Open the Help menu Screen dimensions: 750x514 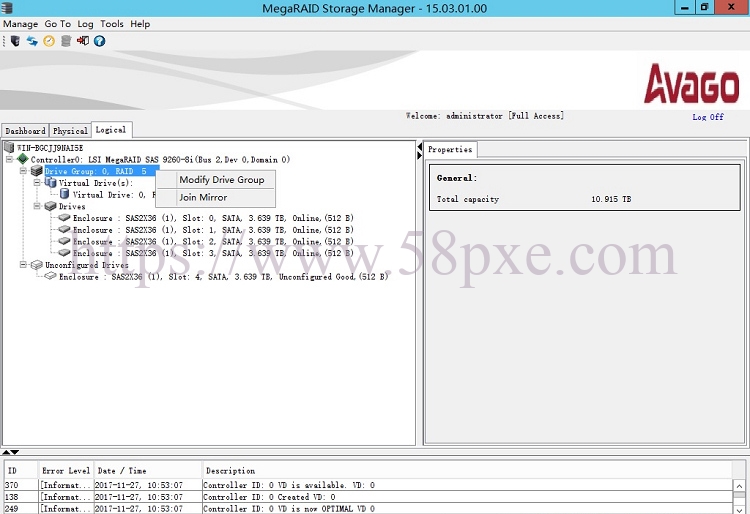(x=140, y=24)
